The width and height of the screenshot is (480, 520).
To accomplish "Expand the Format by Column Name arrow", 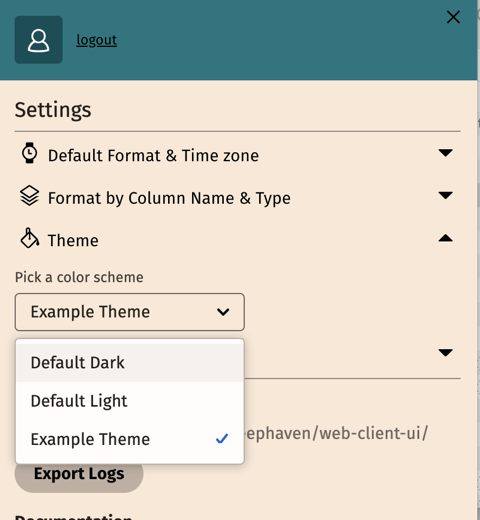I will (x=445, y=195).
